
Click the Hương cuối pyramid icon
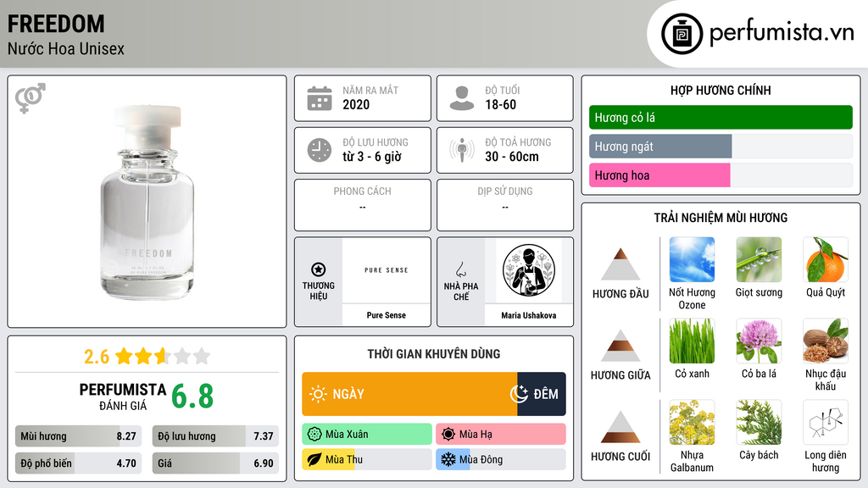pyautogui.click(x=620, y=427)
